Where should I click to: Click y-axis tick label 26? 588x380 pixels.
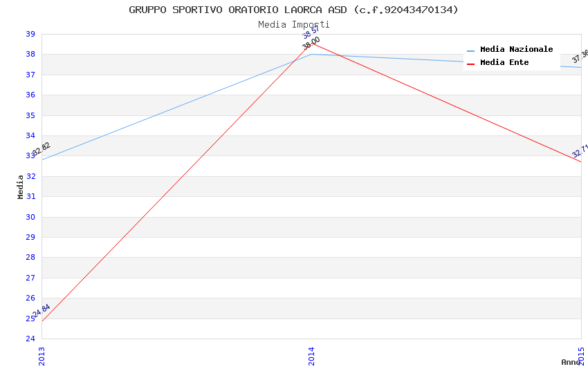pyautogui.click(x=30, y=298)
